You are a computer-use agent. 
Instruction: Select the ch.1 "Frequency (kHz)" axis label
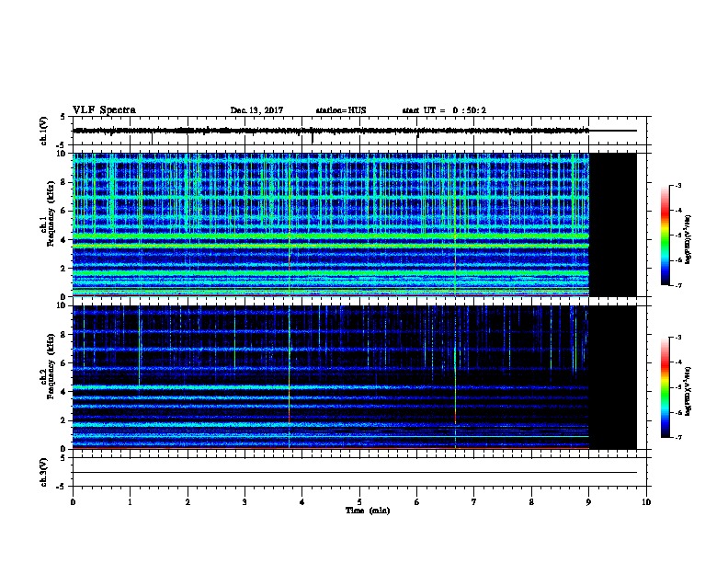click(x=51, y=213)
